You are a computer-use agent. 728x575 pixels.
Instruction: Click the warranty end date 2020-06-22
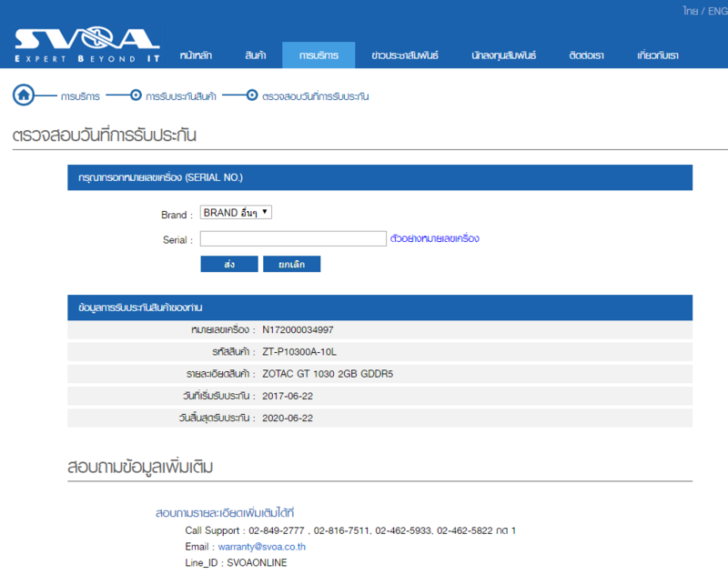[288, 419]
